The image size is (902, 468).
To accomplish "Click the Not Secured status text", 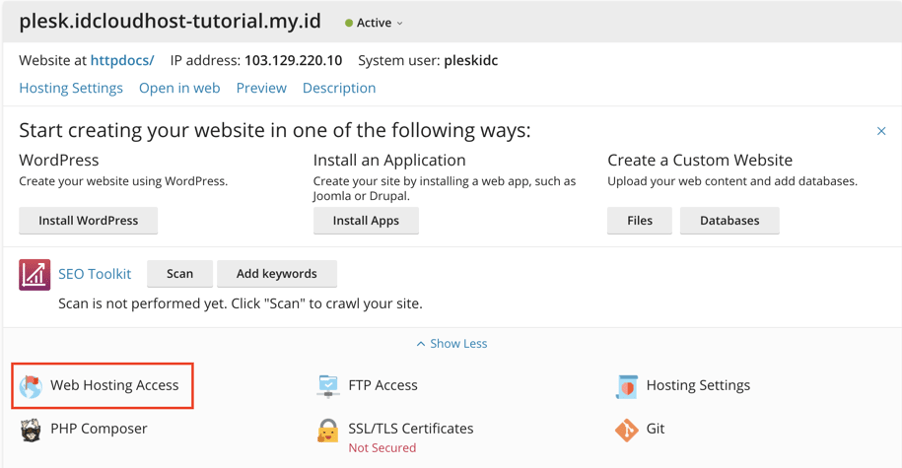I will (x=382, y=448).
